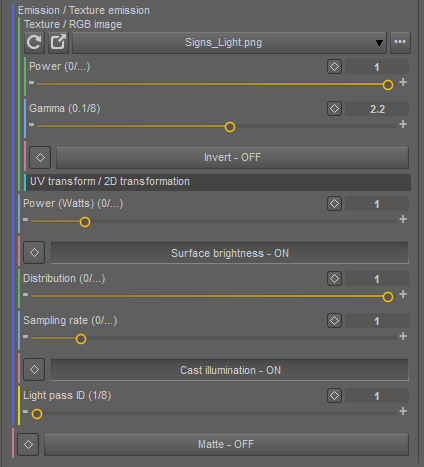Expand UV transform / 2D transformation section
This screenshot has width=424, height=467.
pos(218,182)
